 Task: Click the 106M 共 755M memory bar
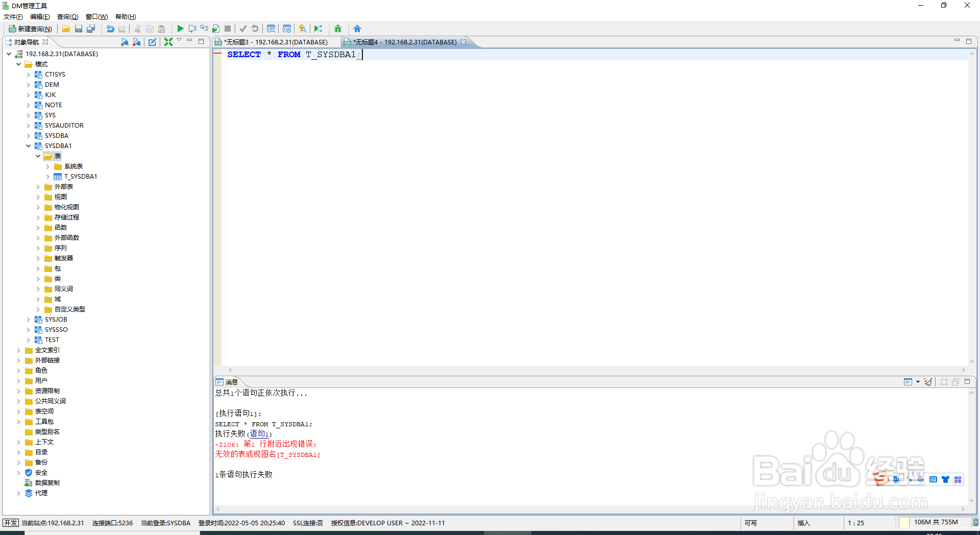(x=936, y=522)
